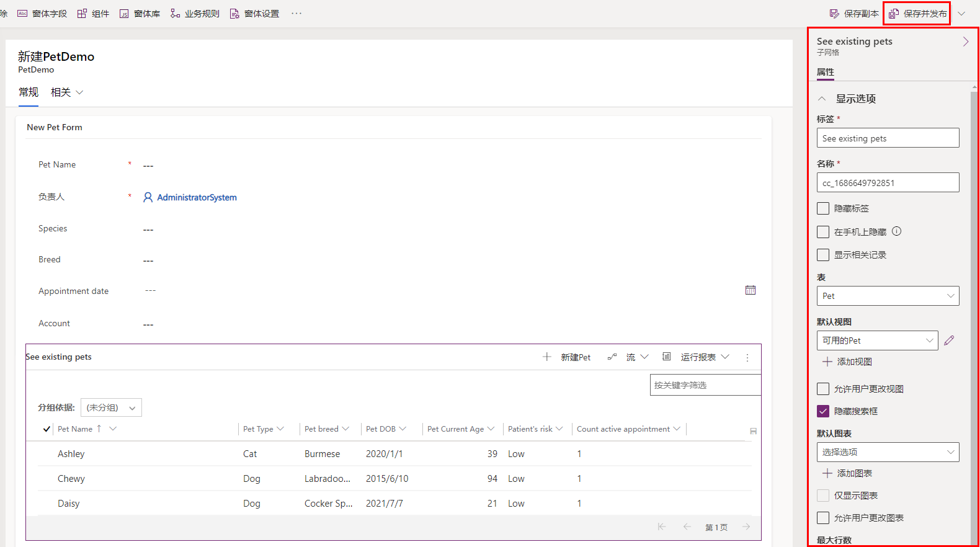Go to next page arrow in subgrid

746,527
